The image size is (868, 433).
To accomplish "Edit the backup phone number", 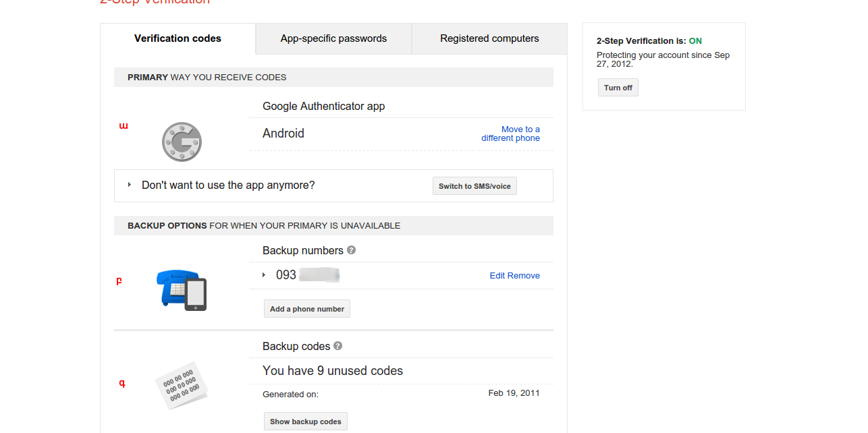I will click(497, 275).
